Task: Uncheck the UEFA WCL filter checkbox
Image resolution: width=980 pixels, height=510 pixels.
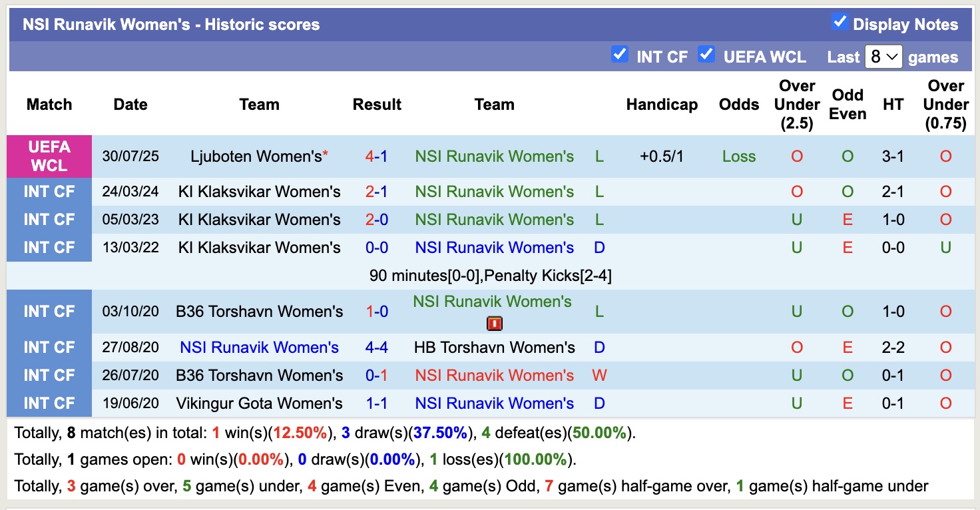Action: (x=706, y=54)
